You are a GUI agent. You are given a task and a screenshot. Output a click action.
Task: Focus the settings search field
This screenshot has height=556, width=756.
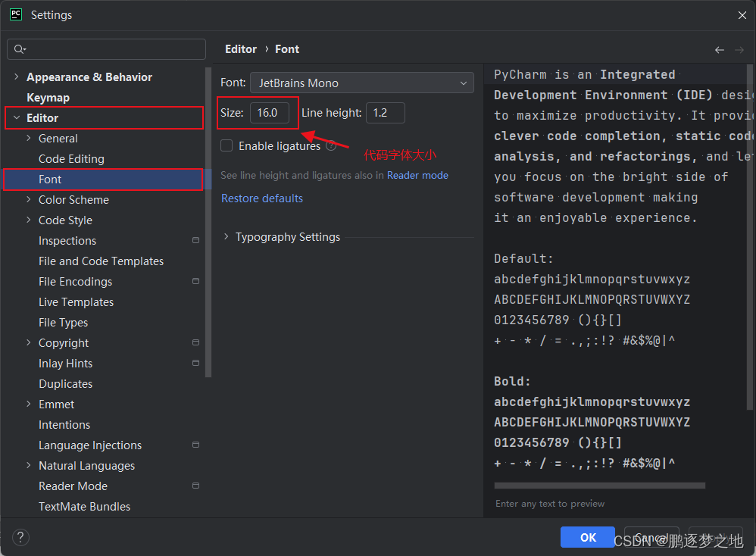click(x=107, y=49)
